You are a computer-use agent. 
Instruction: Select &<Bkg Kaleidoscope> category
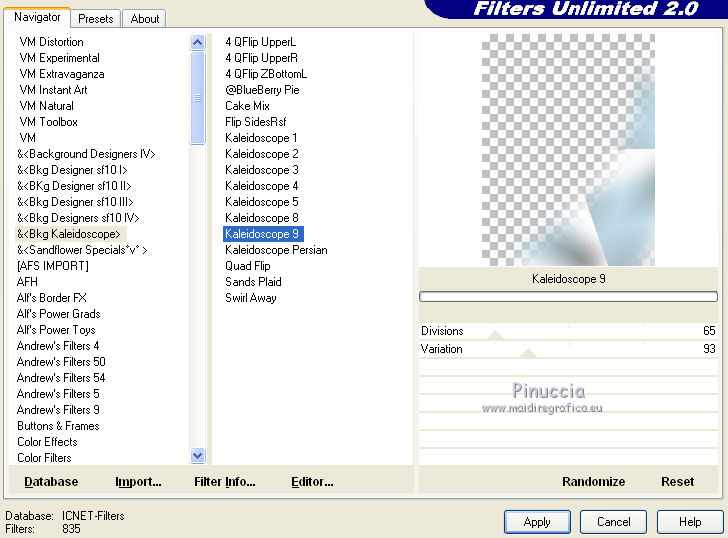point(69,234)
